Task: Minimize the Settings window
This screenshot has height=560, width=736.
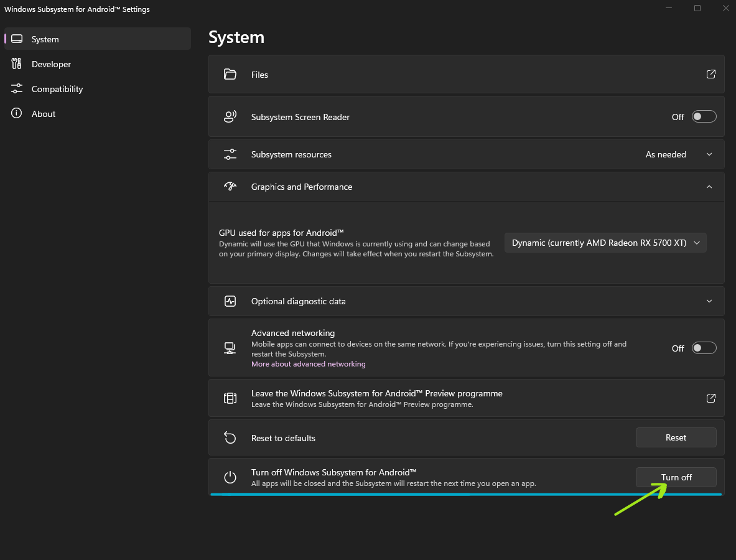Action: 668,9
